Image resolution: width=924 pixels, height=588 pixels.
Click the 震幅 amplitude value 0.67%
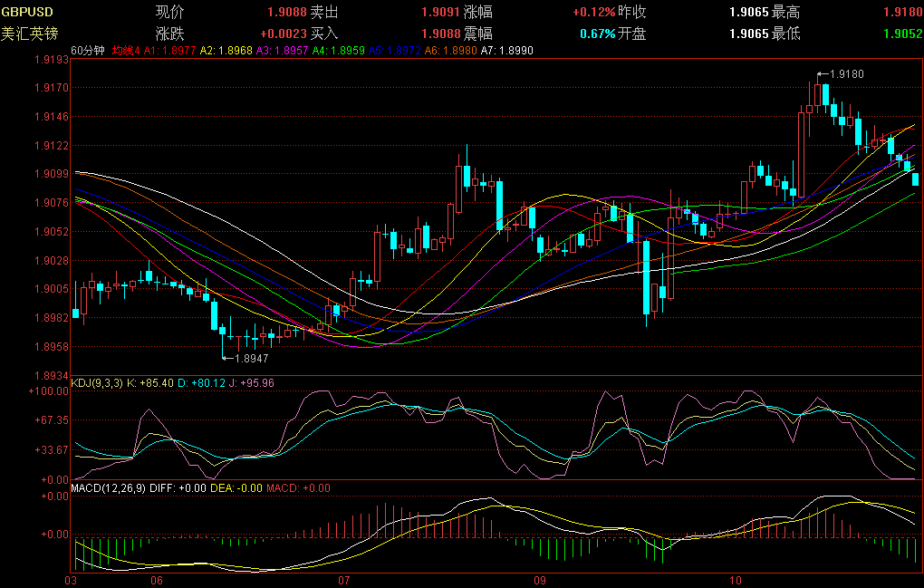pyautogui.click(x=597, y=34)
